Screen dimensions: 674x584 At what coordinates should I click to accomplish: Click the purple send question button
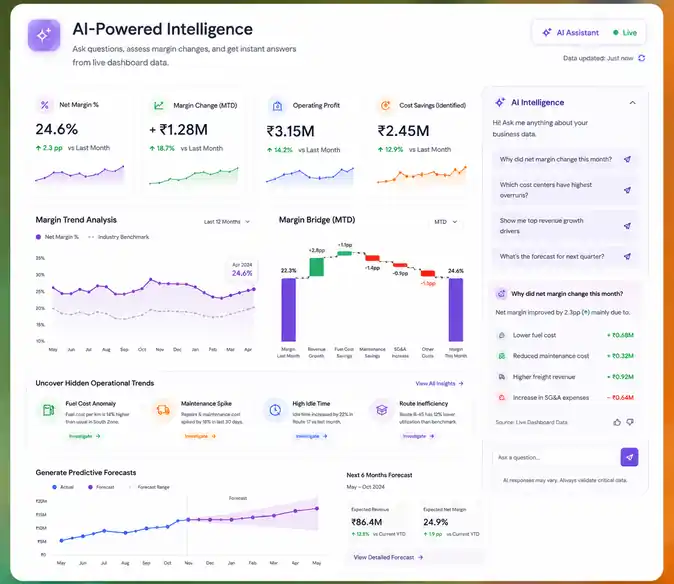coord(629,457)
